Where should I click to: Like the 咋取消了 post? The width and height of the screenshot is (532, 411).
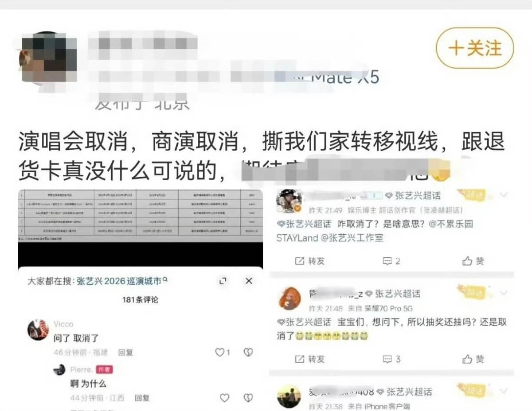coord(473,261)
